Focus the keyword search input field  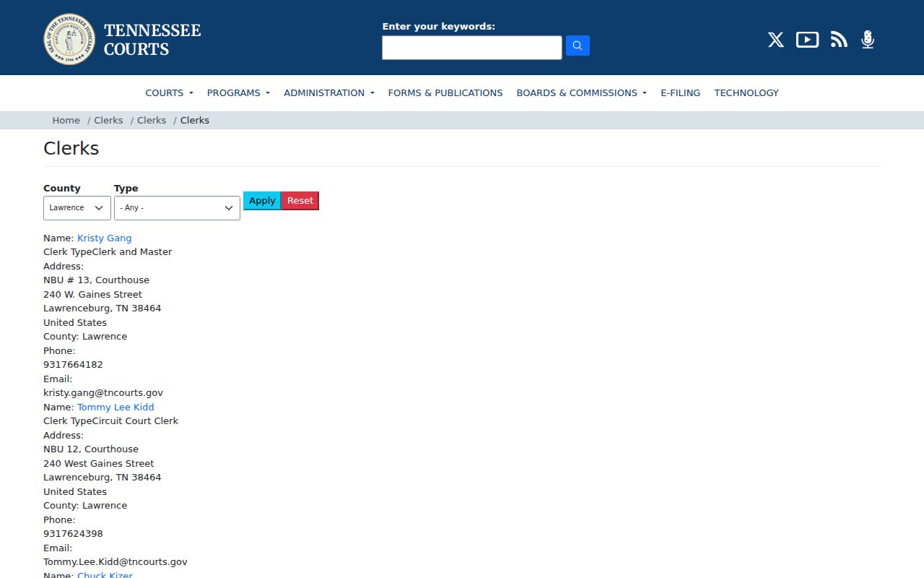point(472,48)
